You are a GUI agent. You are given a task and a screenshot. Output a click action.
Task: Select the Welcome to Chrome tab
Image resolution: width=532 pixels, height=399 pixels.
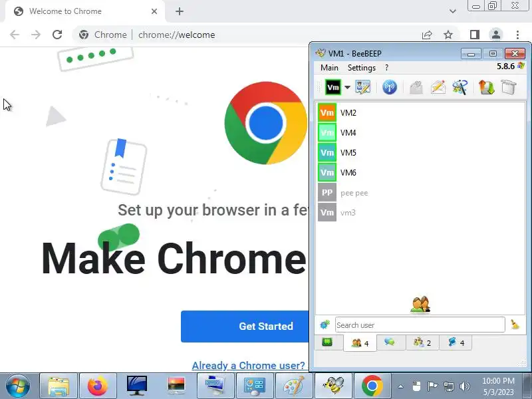85,11
